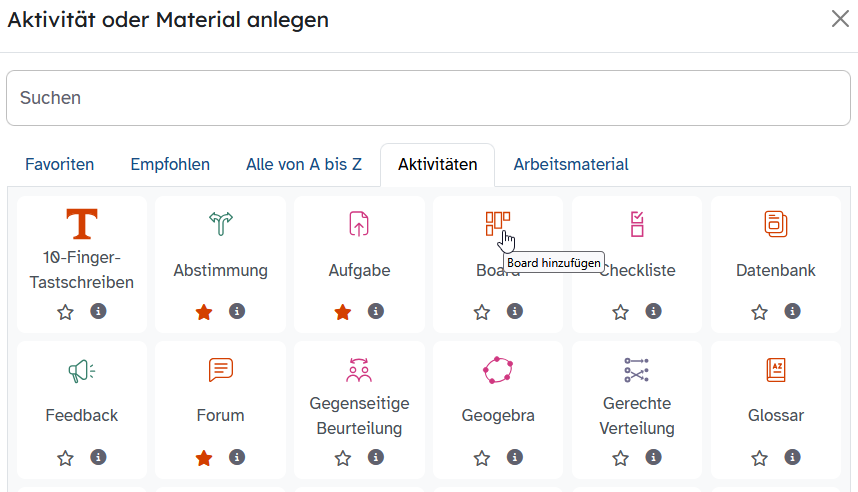This screenshot has height=492, width=858.
Task: Click into the Suchen search field
Action: (428, 98)
